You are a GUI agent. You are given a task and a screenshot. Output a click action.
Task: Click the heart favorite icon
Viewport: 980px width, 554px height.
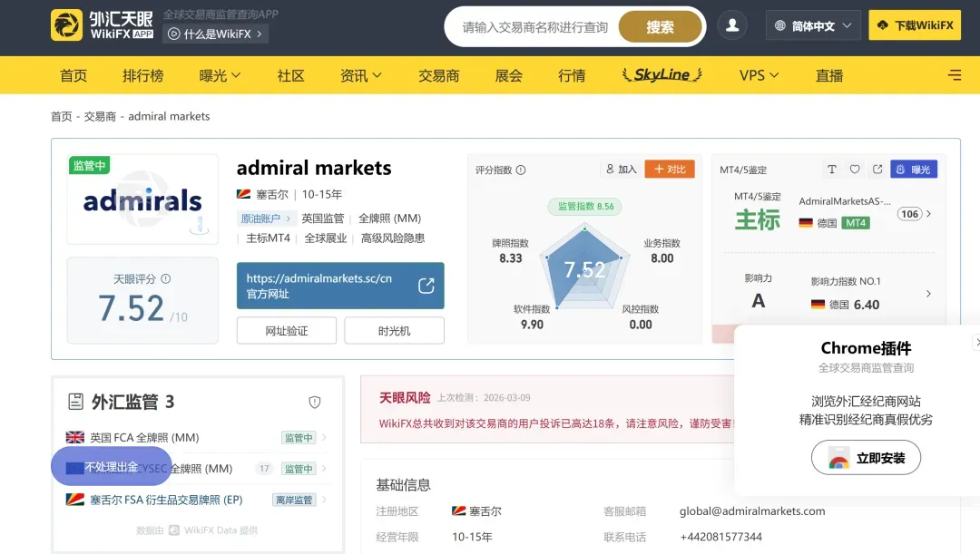[855, 170]
